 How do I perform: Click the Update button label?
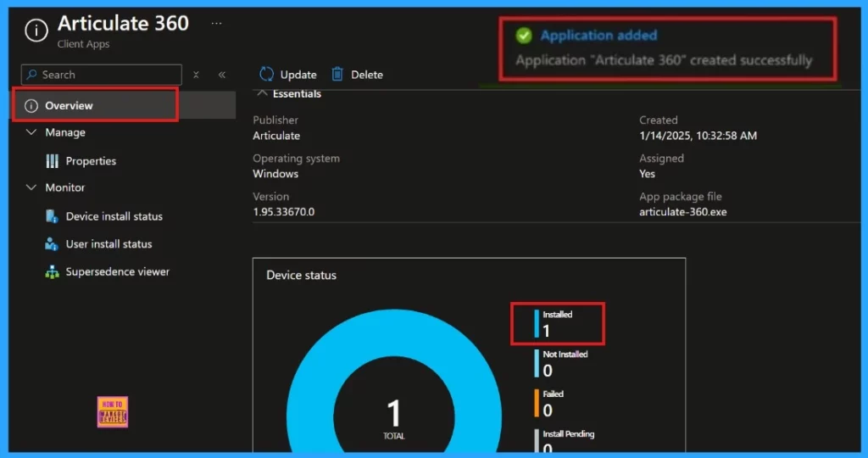pyautogui.click(x=298, y=75)
